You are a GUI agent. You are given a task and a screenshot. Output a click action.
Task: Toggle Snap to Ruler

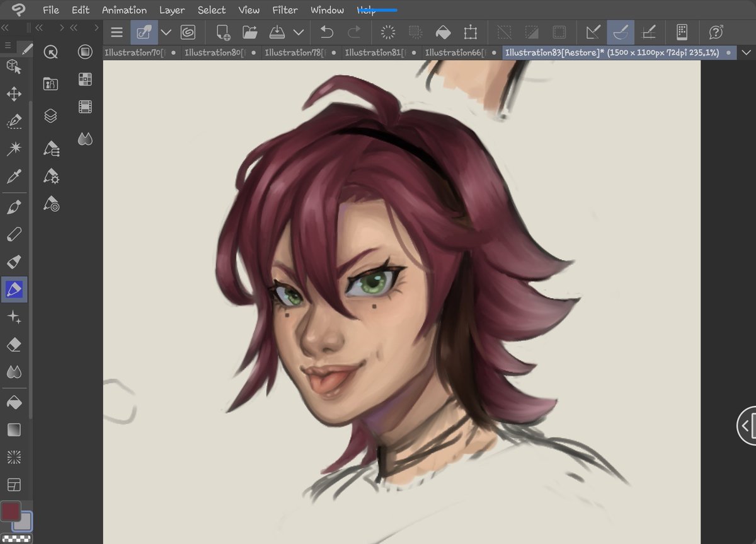pos(593,32)
